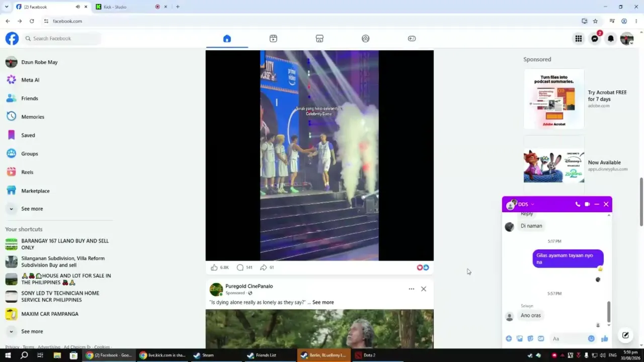Open SONY LED TV TECHNICIAN shortcut
The image size is (644, 362).
click(x=58, y=297)
